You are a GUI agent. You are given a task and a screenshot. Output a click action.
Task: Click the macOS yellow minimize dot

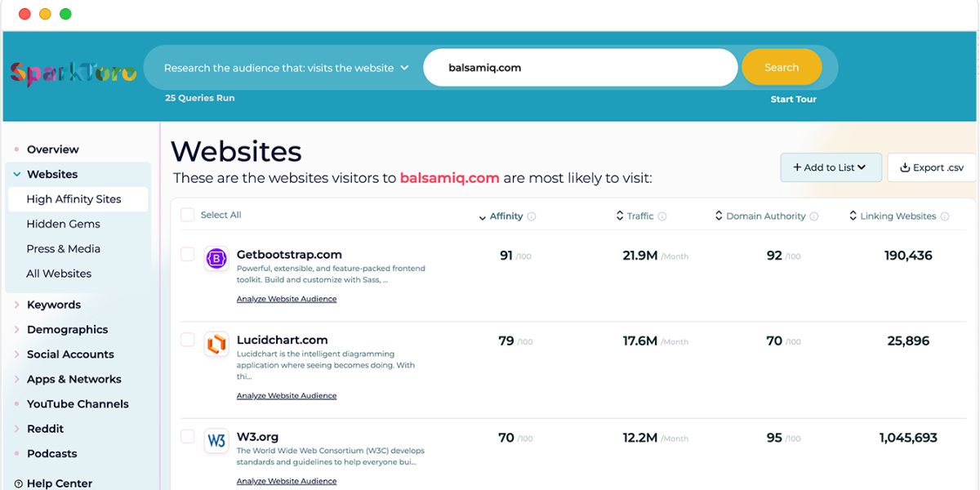[45, 14]
